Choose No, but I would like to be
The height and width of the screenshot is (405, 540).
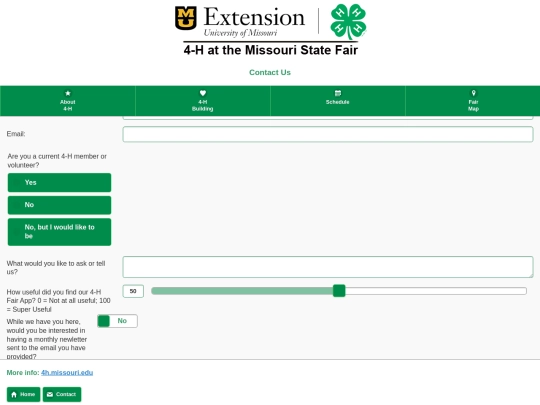[59, 232]
